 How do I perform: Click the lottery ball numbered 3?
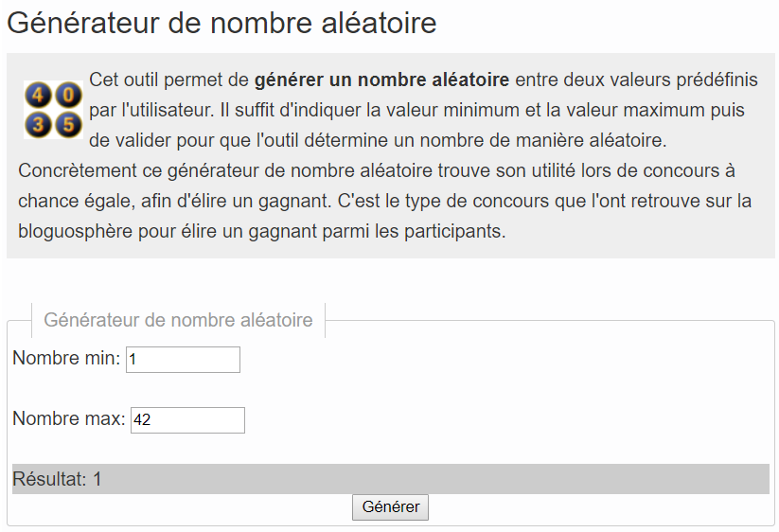coord(38,124)
